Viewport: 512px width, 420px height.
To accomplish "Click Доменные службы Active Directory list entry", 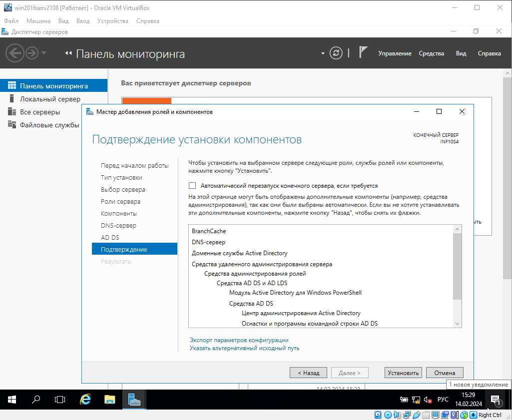I will (x=239, y=253).
